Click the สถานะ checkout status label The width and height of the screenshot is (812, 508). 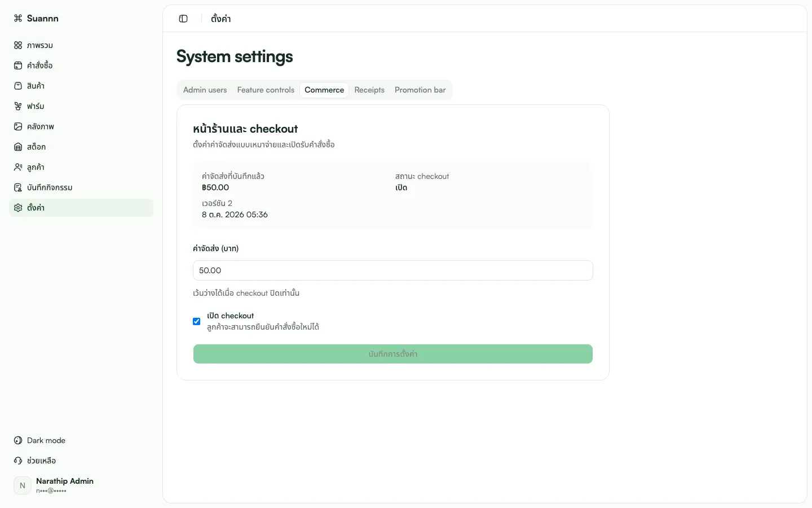[x=422, y=176]
